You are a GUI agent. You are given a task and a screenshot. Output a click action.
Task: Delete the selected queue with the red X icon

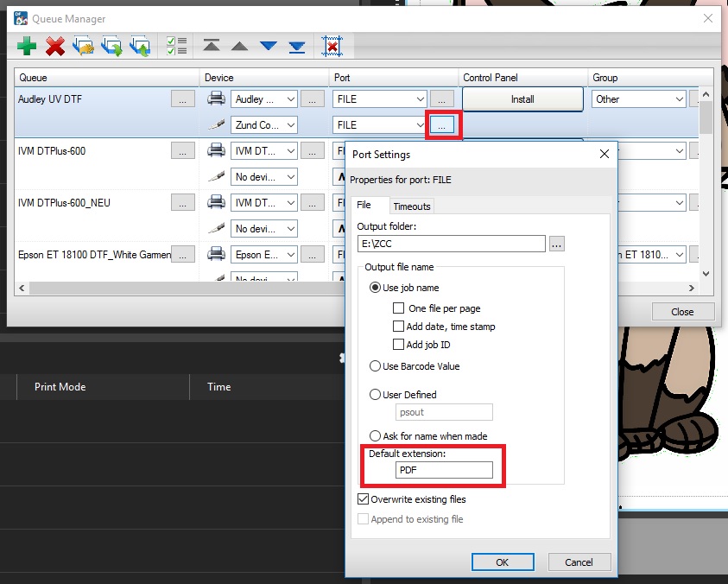54,46
